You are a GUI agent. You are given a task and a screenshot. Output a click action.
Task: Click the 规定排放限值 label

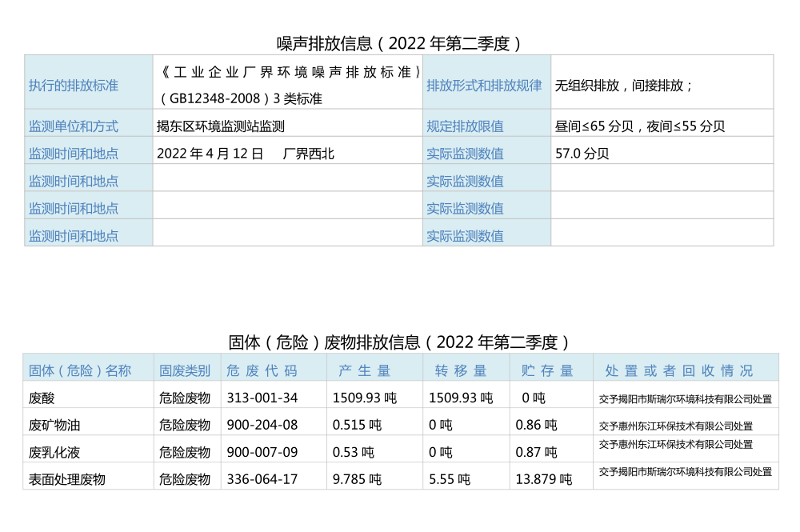[x=465, y=126]
